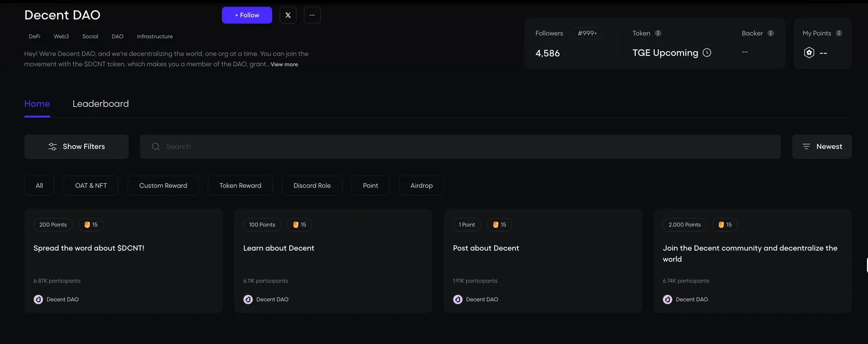The width and height of the screenshot is (868, 344).
Task: Expand description with View more
Action: (x=284, y=64)
